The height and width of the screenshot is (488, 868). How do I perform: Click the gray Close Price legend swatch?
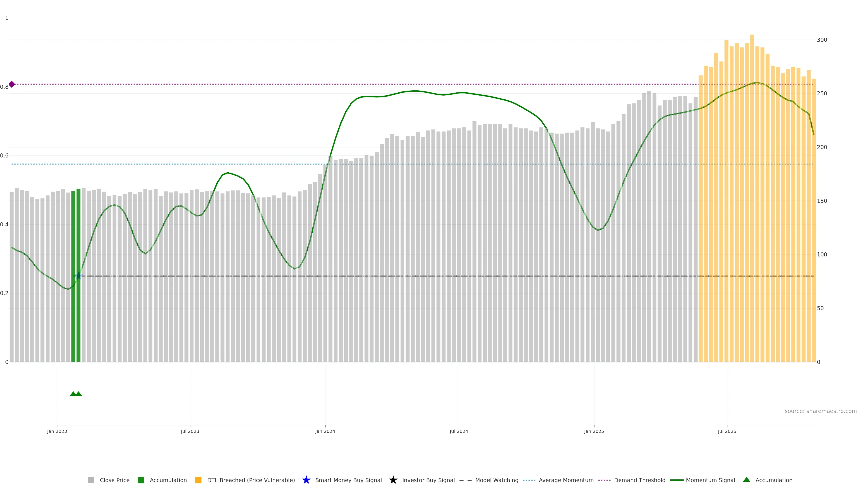coord(91,480)
